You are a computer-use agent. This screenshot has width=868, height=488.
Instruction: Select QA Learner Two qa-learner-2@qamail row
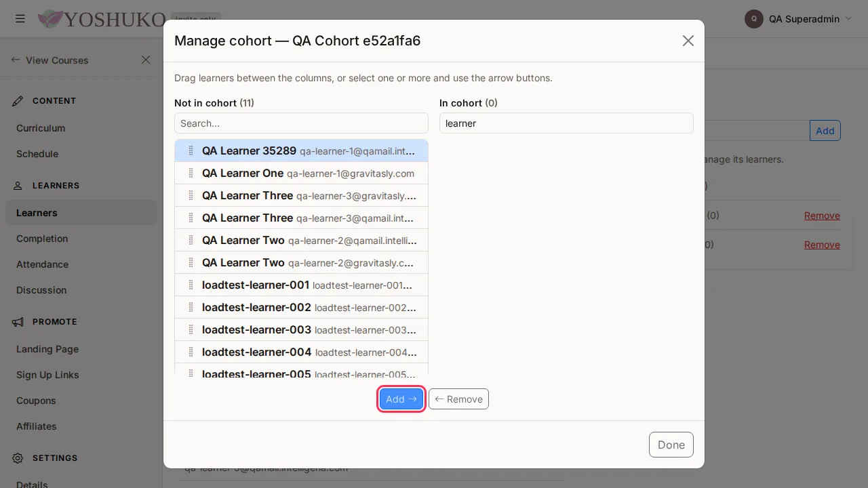[x=301, y=240]
